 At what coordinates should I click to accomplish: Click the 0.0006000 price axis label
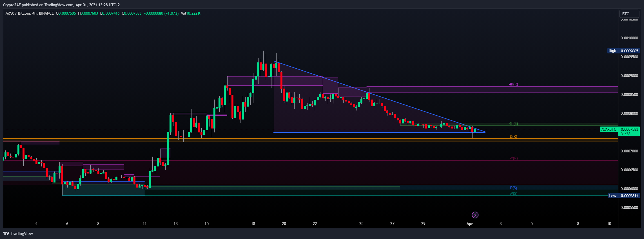point(629,189)
